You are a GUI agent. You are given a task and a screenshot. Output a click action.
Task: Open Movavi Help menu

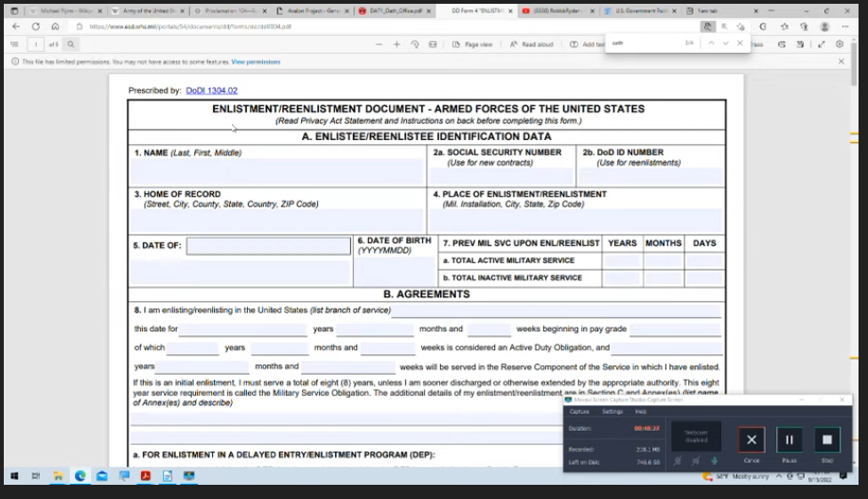coord(641,412)
